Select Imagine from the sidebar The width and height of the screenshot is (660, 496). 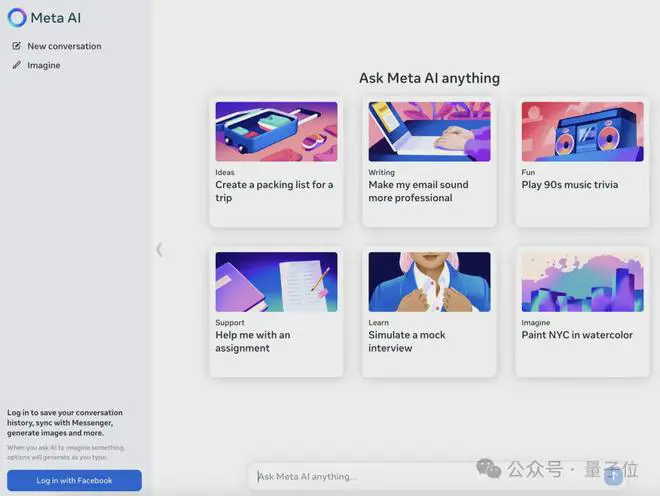pyautogui.click(x=44, y=65)
